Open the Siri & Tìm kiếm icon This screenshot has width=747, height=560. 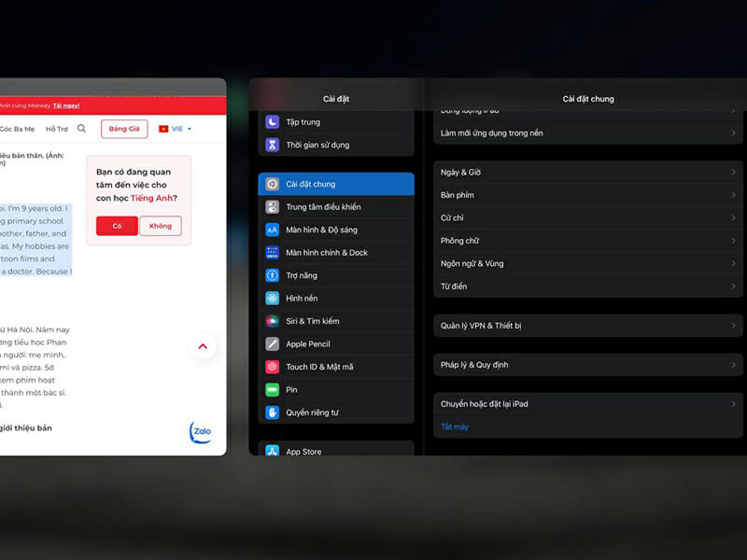pyautogui.click(x=272, y=321)
